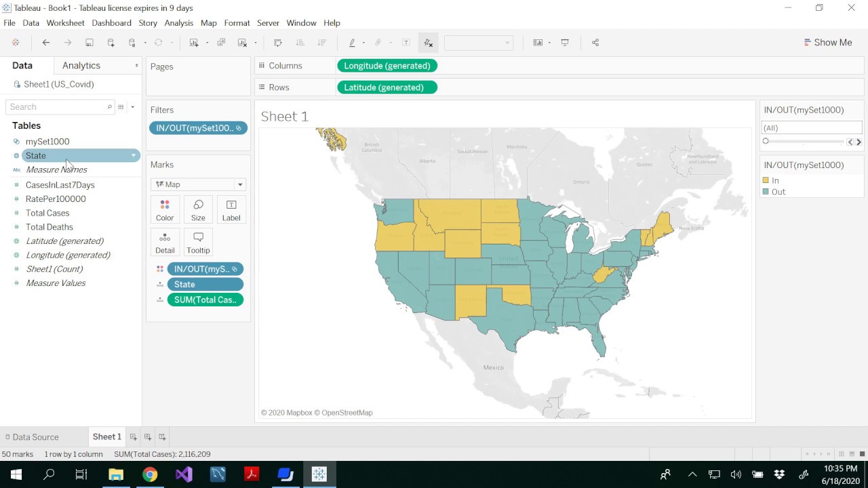868x488 pixels.
Task: Open the Analysis menu
Action: click(x=179, y=23)
